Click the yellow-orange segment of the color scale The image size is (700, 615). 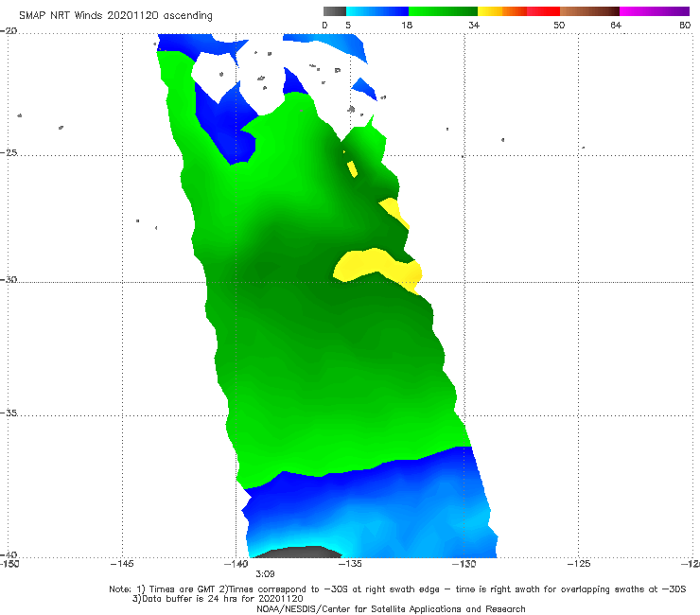pyautogui.click(x=502, y=11)
